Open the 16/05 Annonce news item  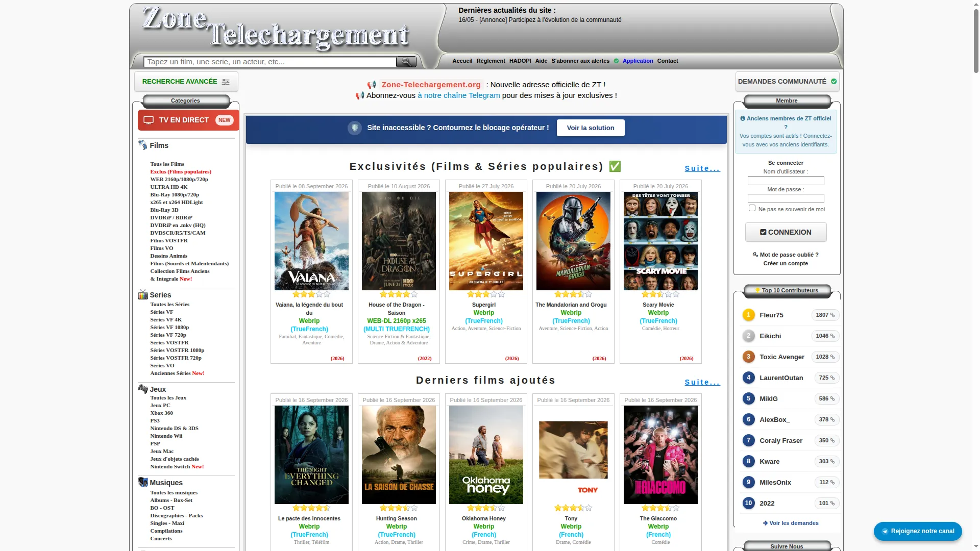point(540,20)
